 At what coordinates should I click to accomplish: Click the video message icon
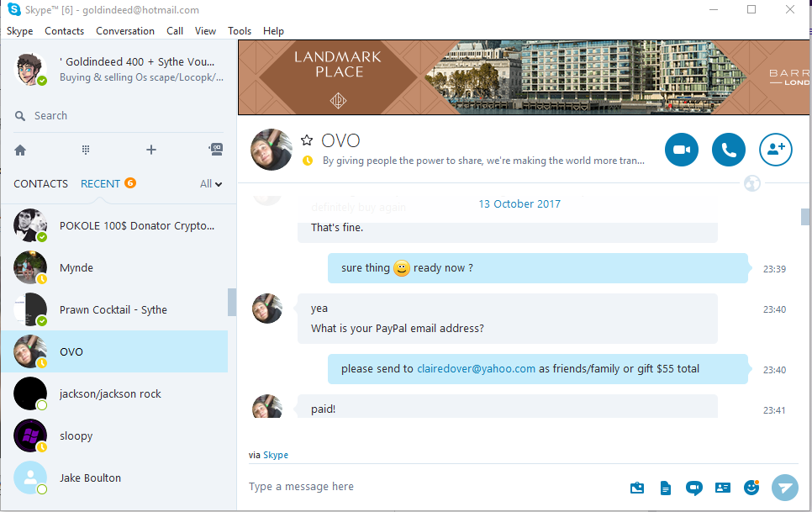(694, 488)
